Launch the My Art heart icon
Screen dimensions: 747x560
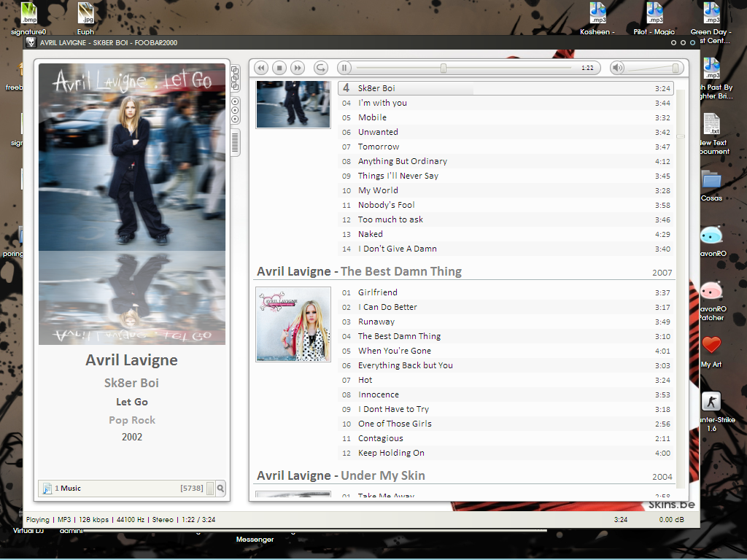pos(711,352)
